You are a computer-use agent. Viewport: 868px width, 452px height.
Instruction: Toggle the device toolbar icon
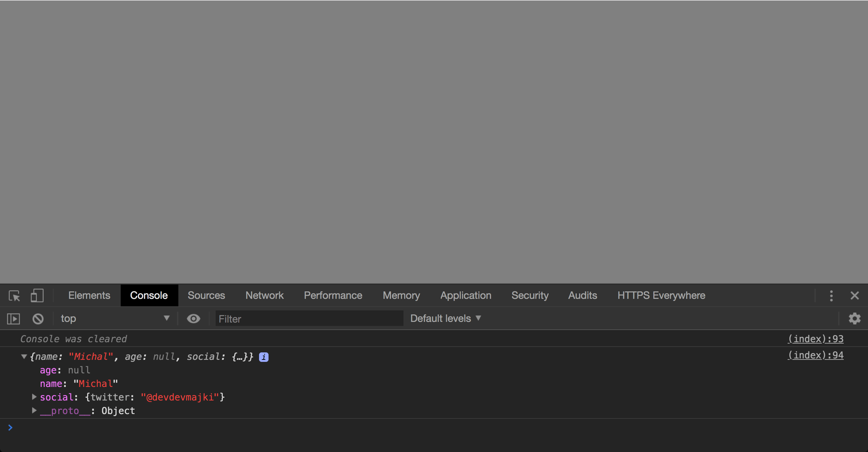pos(37,295)
